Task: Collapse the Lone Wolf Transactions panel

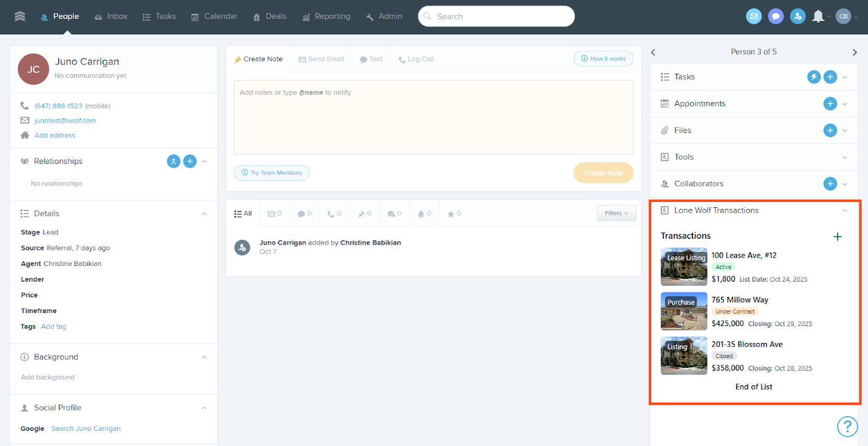Action: click(x=844, y=211)
